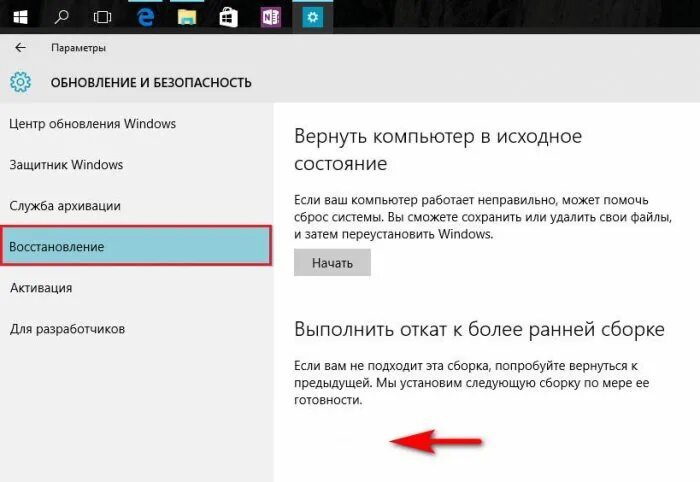Click the Параметры window title text
This screenshot has height=482, width=700.
click(79, 48)
